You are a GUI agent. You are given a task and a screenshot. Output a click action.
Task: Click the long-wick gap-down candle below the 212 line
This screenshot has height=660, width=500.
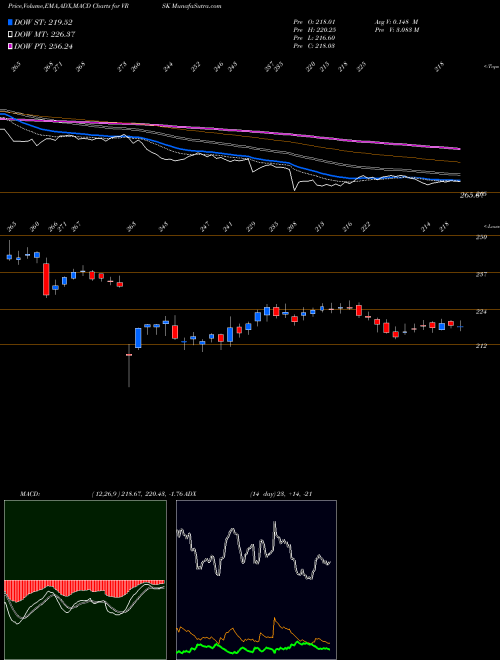[x=129, y=365]
